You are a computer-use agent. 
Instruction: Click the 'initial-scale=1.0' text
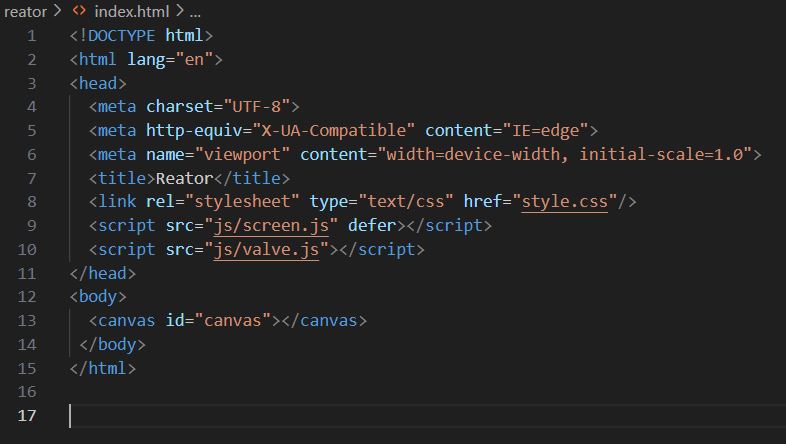[x=661, y=154]
